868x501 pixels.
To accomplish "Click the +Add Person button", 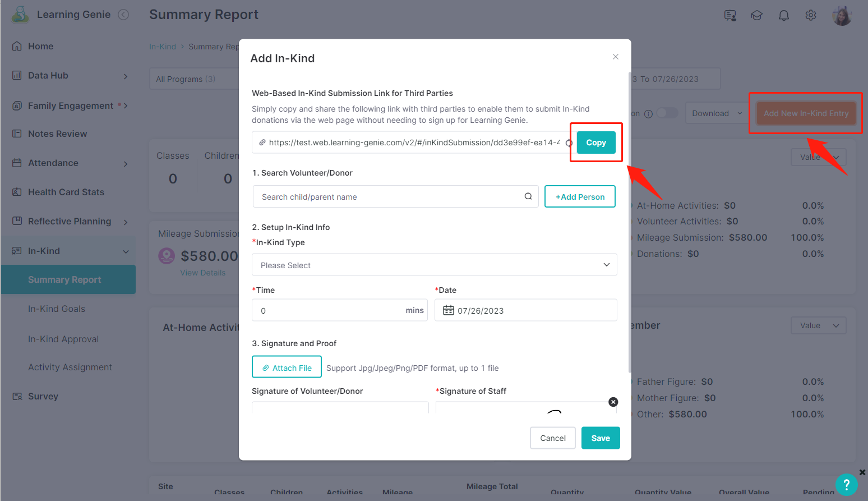I will [580, 196].
